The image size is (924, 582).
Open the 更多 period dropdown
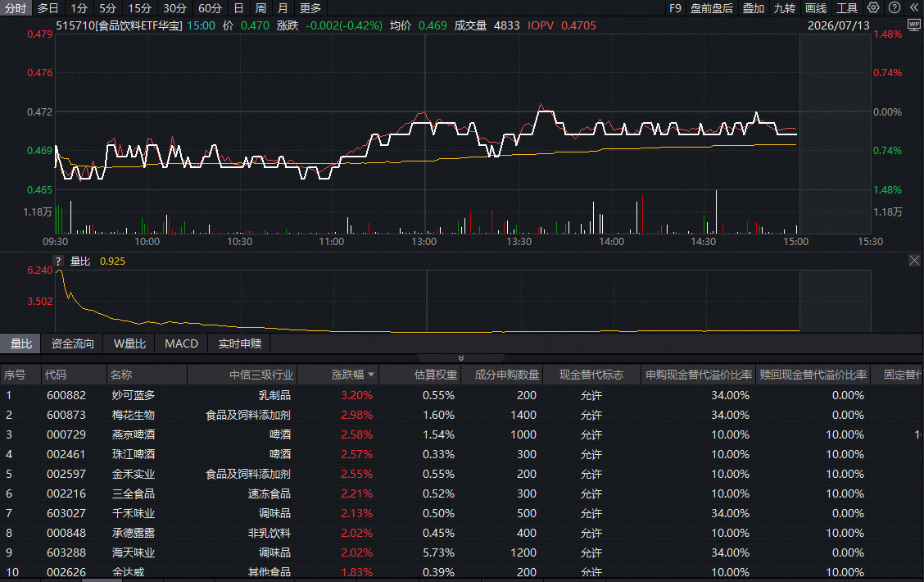(x=310, y=8)
